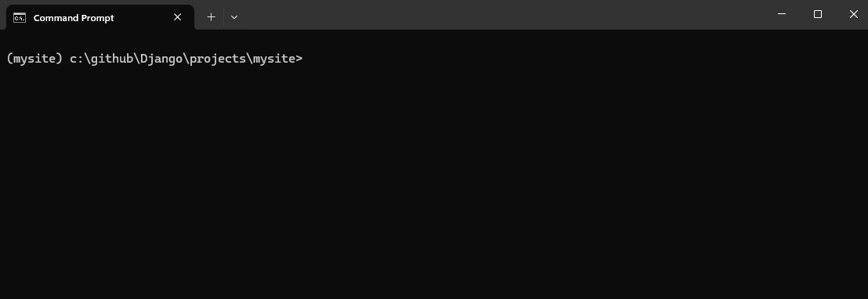This screenshot has height=299, width=868.
Task: Close the Command Prompt tab
Action: click(x=178, y=17)
